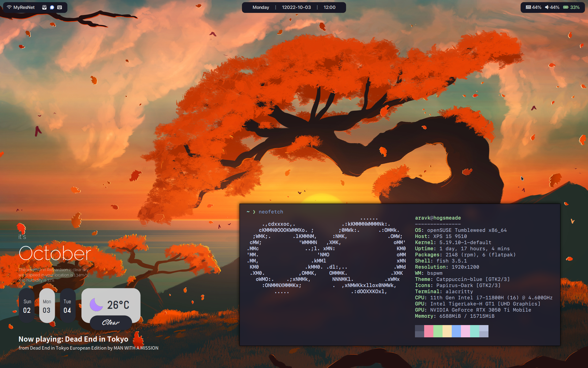Click the 26°C temperature reading
Image resolution: width=588 pixels, height=368 pixels.
tap(118, 305)
